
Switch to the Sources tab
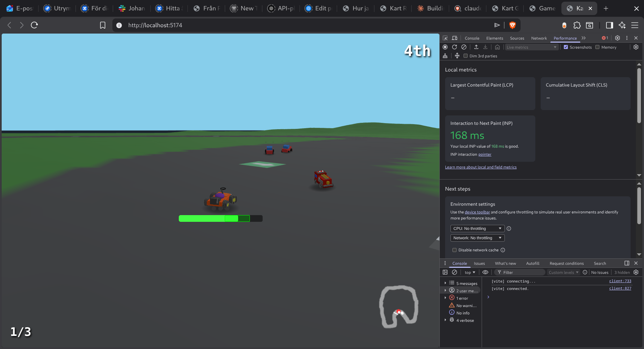tap(517, 38)
